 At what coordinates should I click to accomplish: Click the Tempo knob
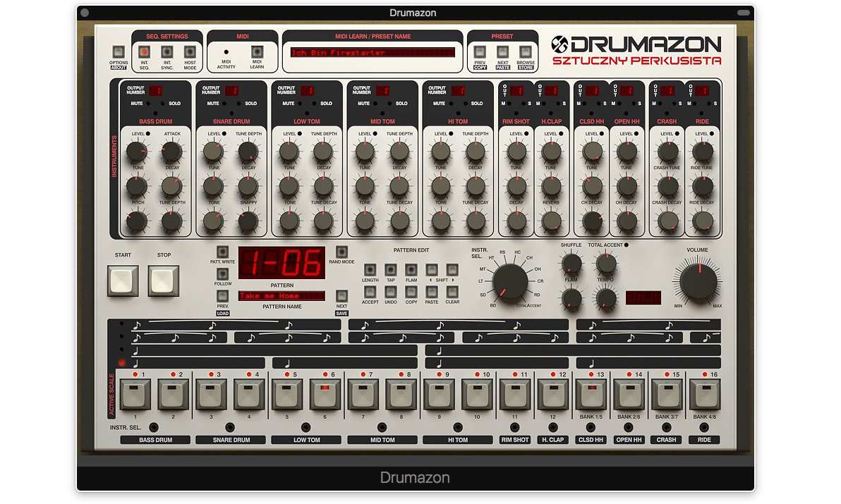pos(606,298)
